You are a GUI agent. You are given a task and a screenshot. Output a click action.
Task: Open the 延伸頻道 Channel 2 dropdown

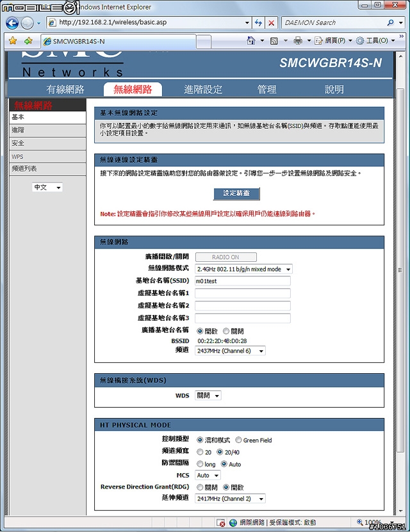[x=230, y=499]
